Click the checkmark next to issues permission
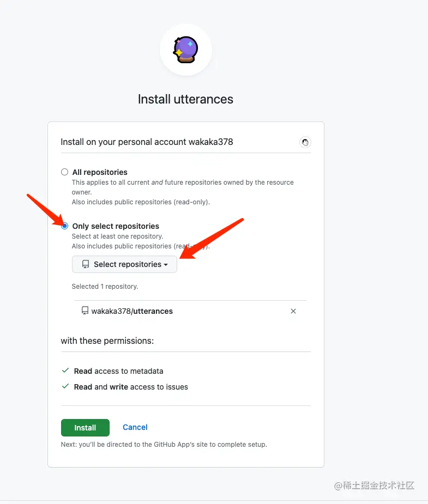 coord(65,386)
